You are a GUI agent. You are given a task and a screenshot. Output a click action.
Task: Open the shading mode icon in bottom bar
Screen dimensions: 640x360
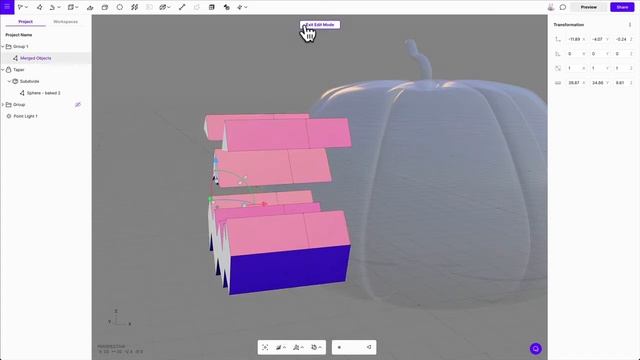[x=278, y=347]
